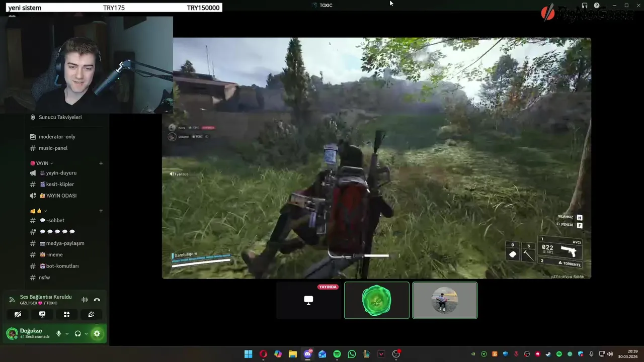The image size is (644, 362).
Task: Open NVIDIA icon in system tray
Action: tap(473, 354)
